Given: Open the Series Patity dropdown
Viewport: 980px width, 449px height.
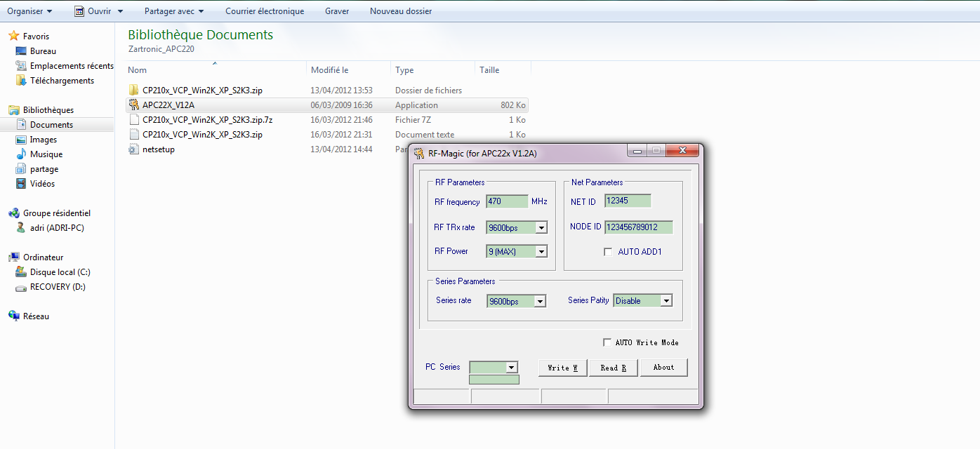Looking at the screenshot, I should click(666, 300).
